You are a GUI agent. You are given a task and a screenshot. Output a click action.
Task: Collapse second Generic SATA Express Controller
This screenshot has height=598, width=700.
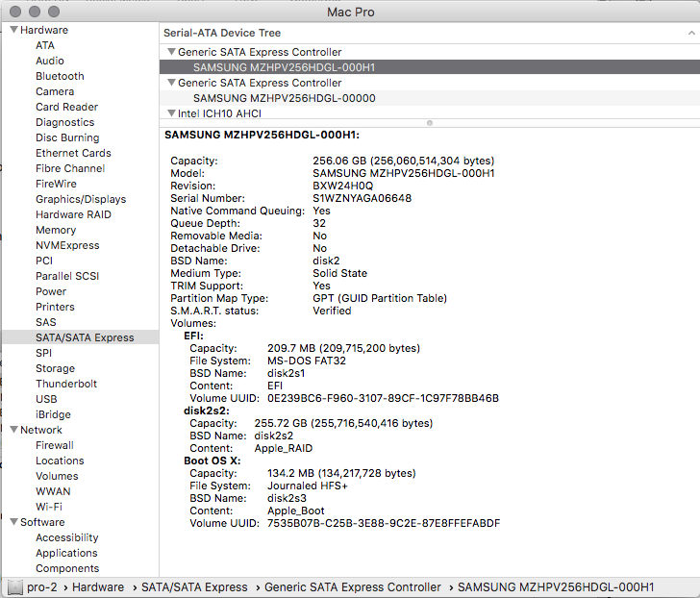(171, 83)
